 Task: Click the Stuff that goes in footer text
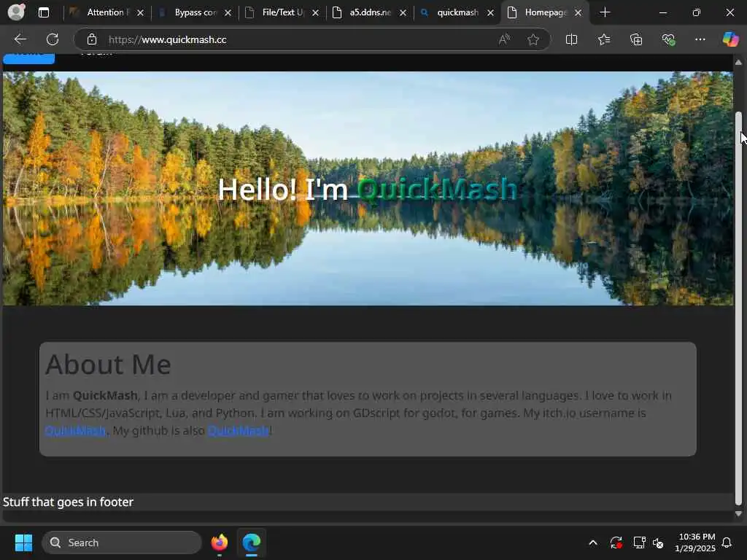68,502
